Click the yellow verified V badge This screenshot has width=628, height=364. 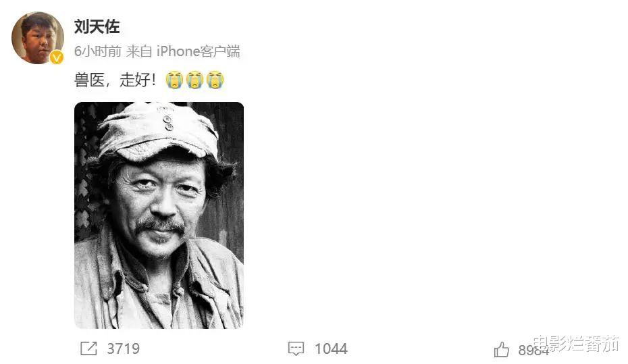point(57,57)
